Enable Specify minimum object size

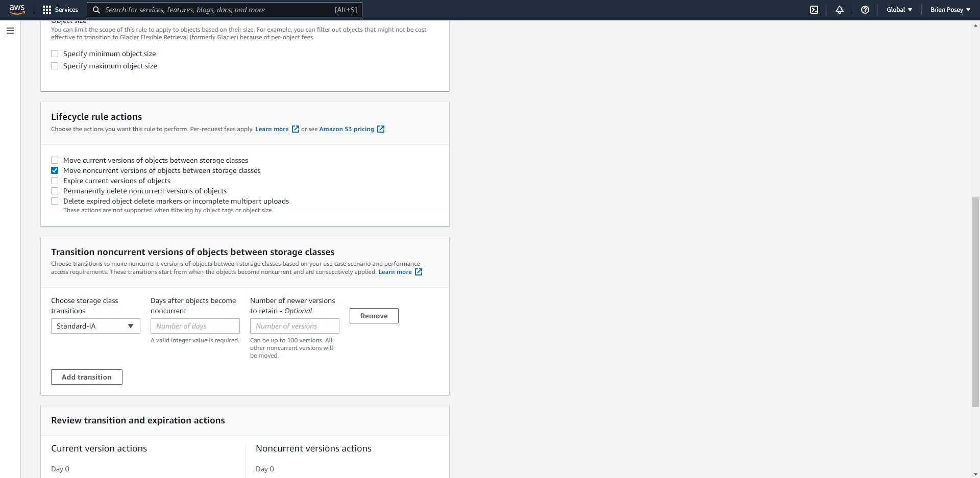pyautogui.click(x=55, y=54)
